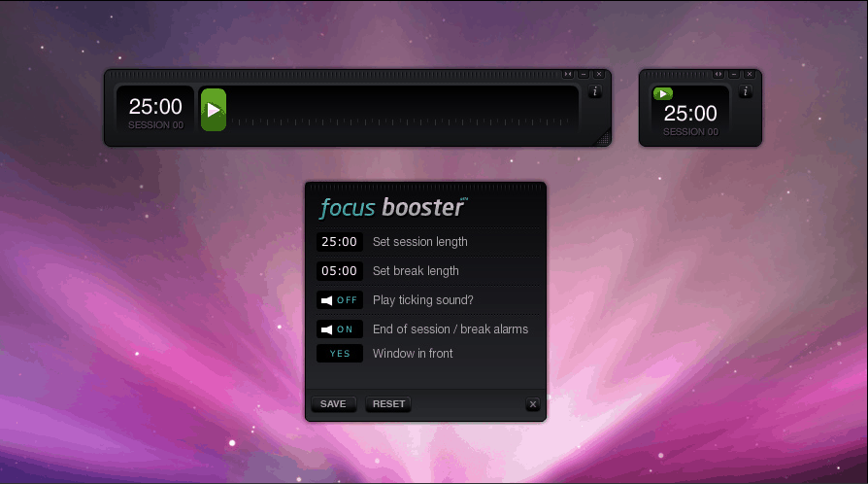Click the SESSION 00 label in the compact timer
Image resolution: width=868 pixels, height=484 pixels.
690,132
